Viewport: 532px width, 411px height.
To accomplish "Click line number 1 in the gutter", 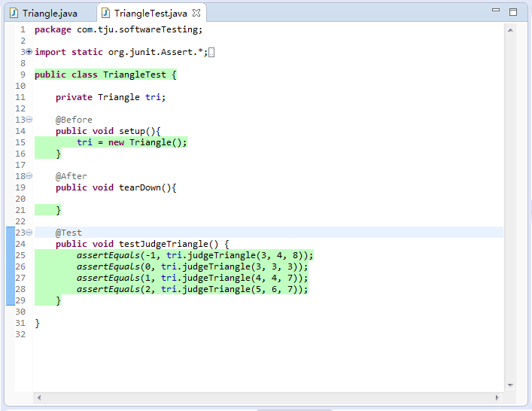I will point(23,30).
